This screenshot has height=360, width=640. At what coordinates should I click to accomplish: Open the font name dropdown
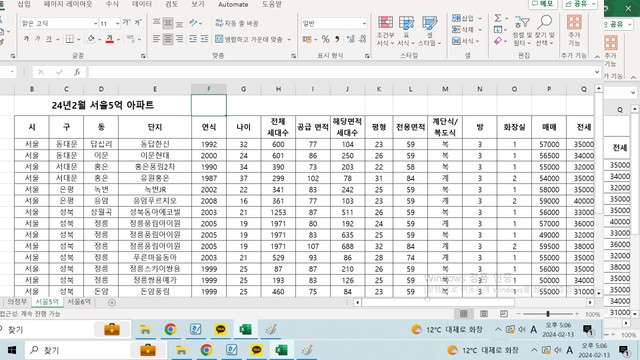point(95,23)
